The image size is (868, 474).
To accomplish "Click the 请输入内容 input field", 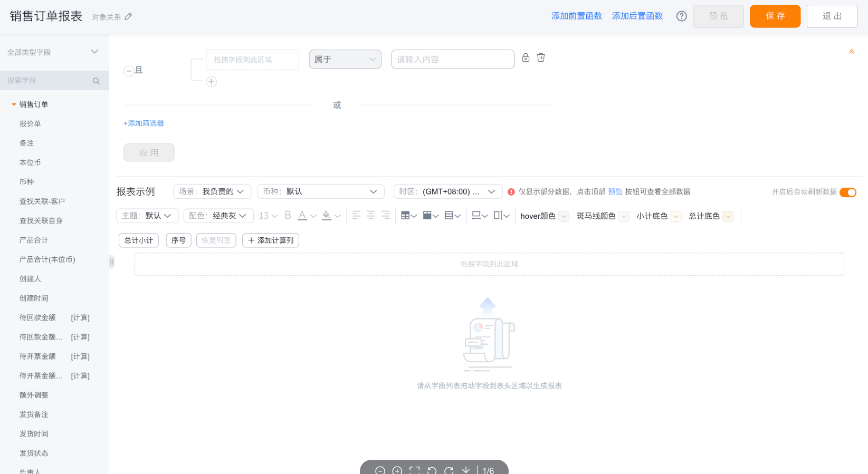I will coord(453,60).
